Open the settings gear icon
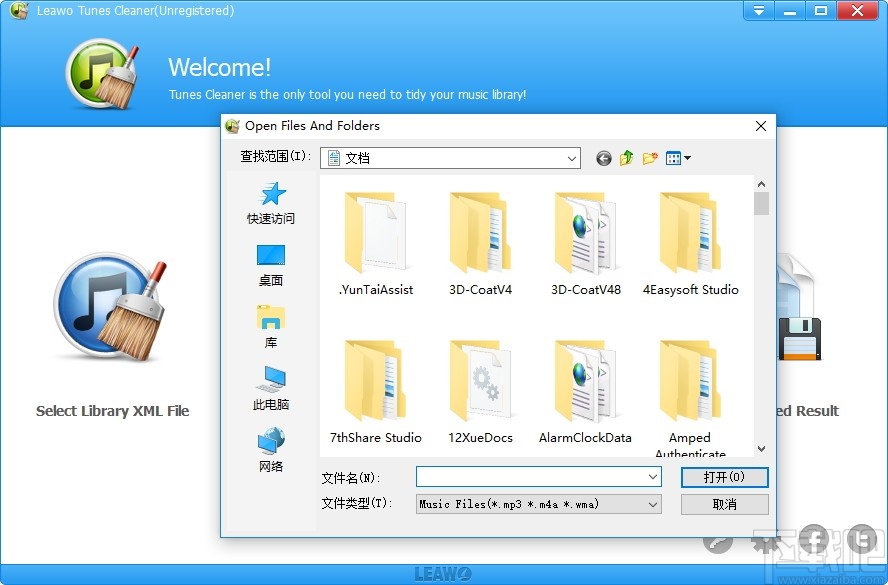 763,542
